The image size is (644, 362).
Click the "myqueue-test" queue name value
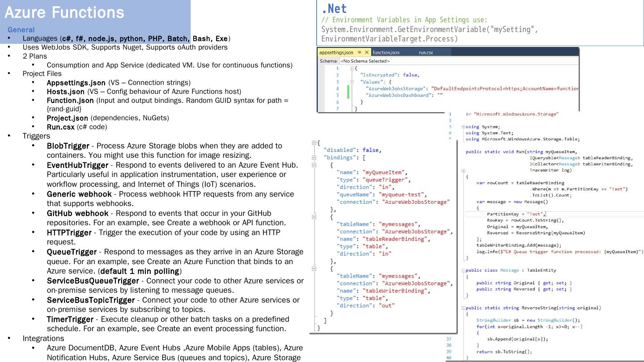[402, 194]
